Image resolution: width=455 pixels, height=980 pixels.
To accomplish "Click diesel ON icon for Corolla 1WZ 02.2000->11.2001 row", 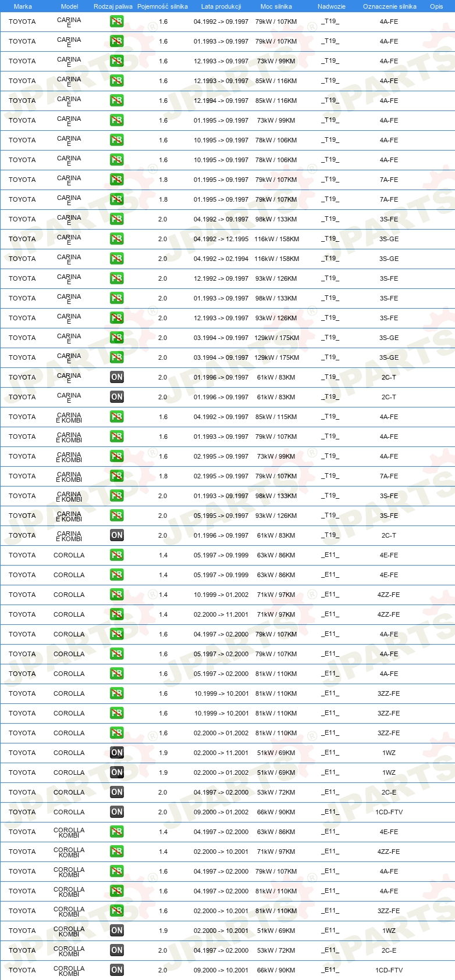I will pyautogui.click(x=117, y=753).
